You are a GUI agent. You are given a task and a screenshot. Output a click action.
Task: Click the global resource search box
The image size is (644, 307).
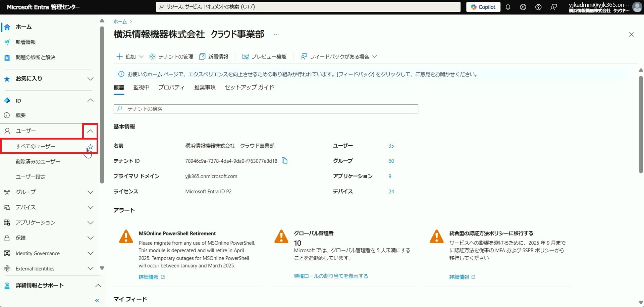[x=308, y=7]
